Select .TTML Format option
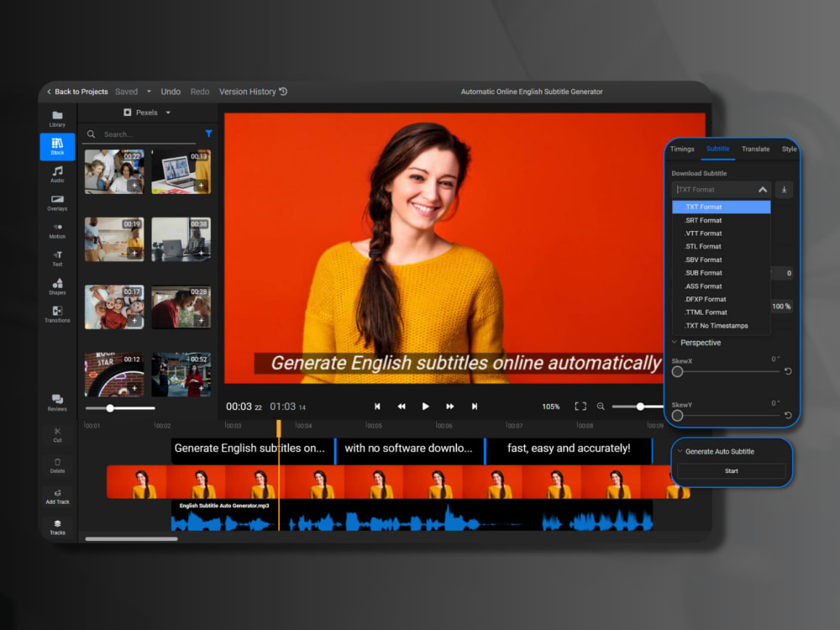840x630 pixels. pyautogui.click(x=721, y=312)
